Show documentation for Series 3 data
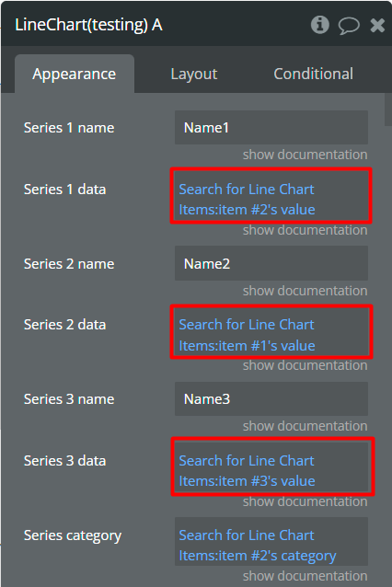Screen dimensions: 392x587 [305, 501]
